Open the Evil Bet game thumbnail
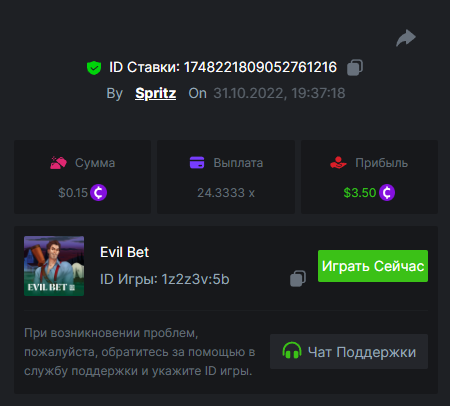 pyautogui.click(x=54, y=266)
